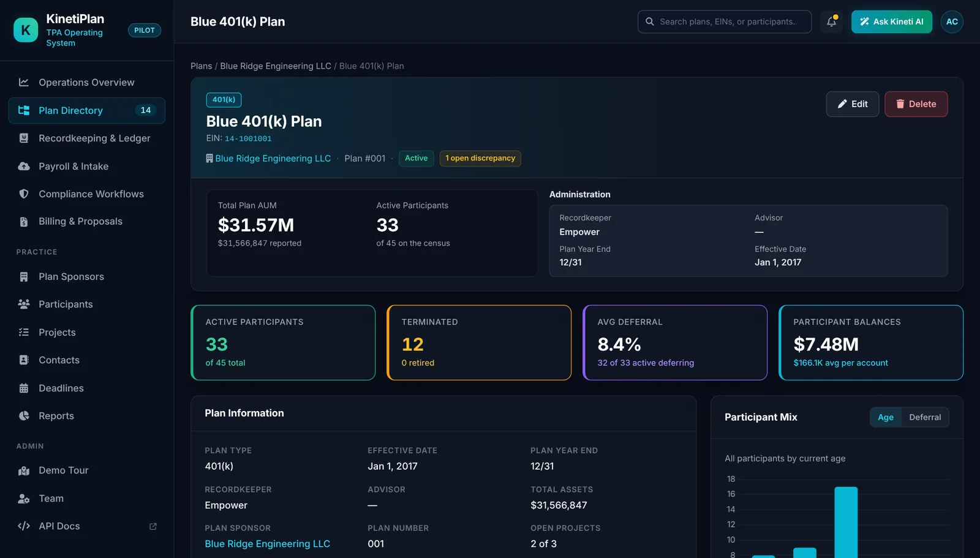Open notifications bell icon
The height and width of the screenshot is (558, 980).
point(831,21)
